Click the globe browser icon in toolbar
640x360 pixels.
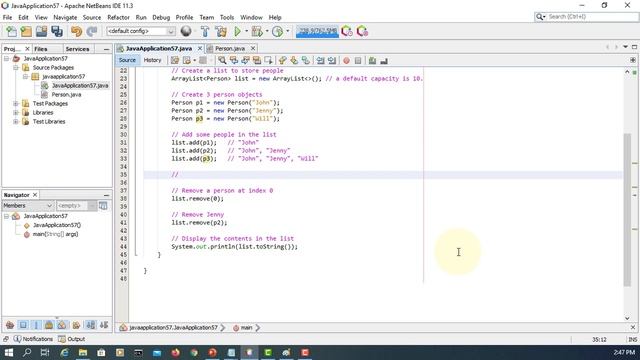186,31
